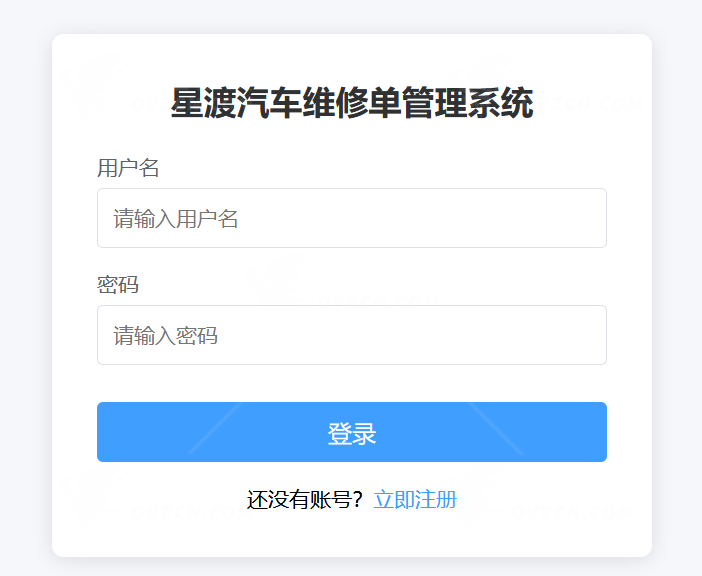
Task: Submit the login form with 登录
Action: pyautogui.click(x=351, y=432)
